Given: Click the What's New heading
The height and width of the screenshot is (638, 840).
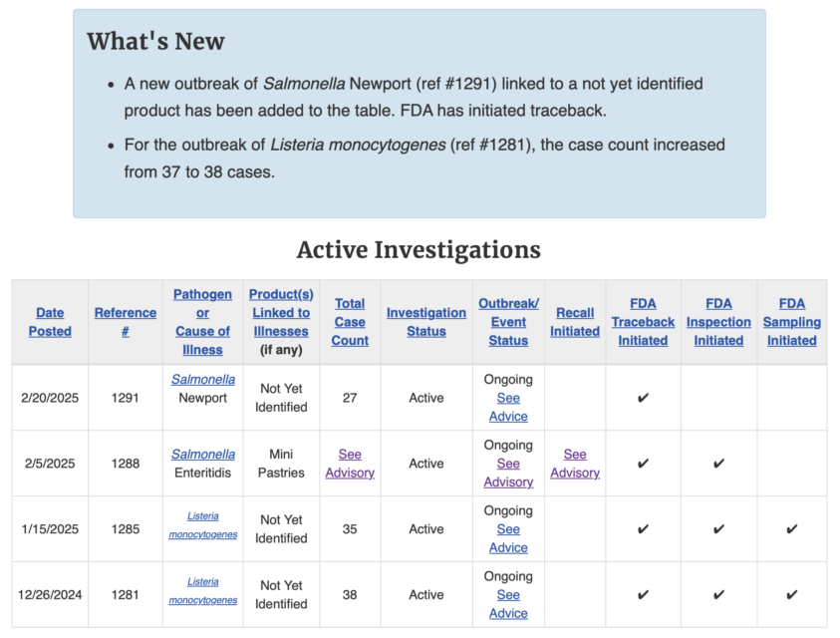Looking at the screenshot, I should point(155,41).
